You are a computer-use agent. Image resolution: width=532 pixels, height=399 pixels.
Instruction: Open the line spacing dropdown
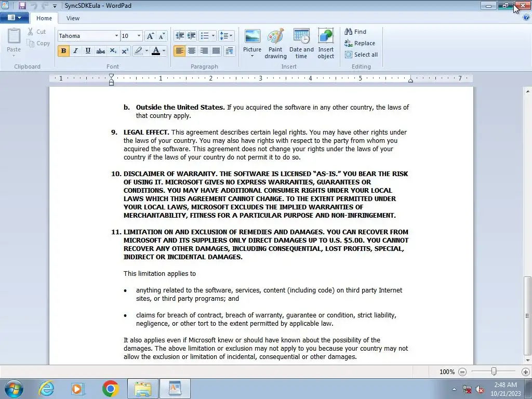click(x=227, y=36)
